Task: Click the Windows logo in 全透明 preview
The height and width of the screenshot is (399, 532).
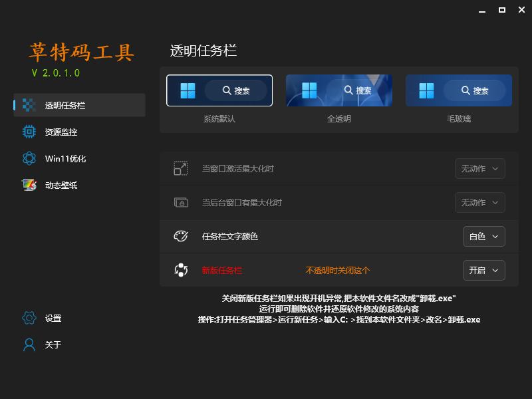Action: (x=309, y=90)
